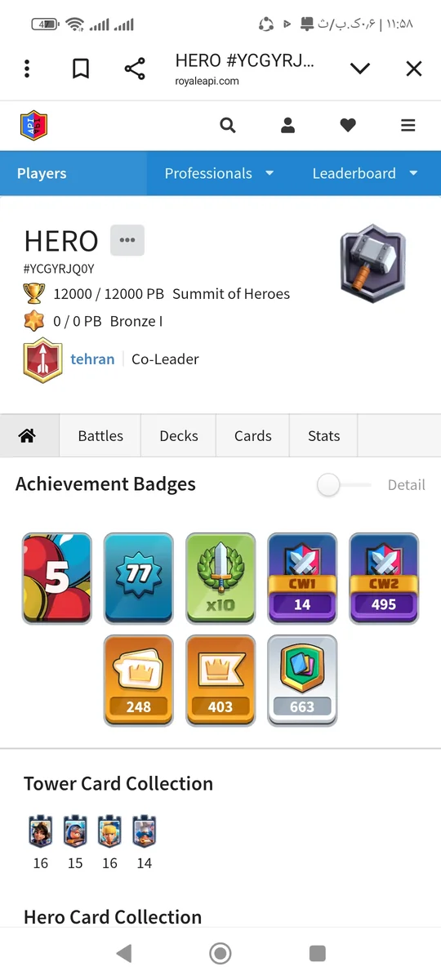The image size is (441, 980).
Task: Select the home icon tab
Action: coord(27,436)
